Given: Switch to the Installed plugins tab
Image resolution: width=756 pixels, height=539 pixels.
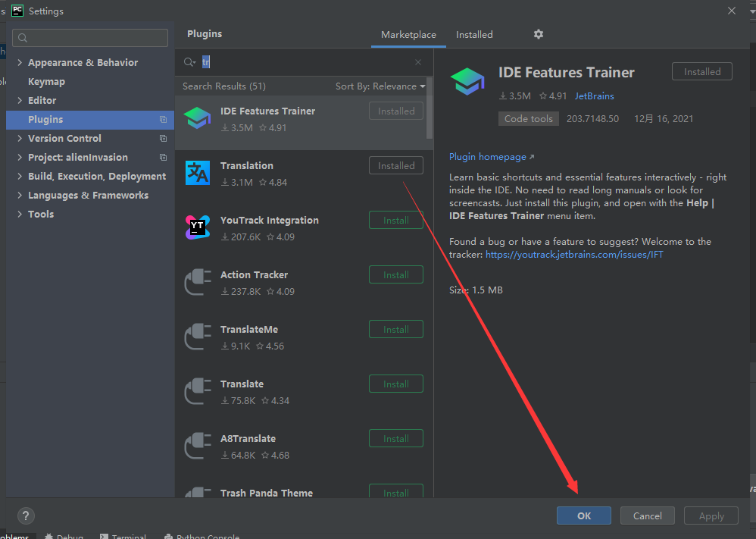Looking at the screenshot, I should click(474, 35).
